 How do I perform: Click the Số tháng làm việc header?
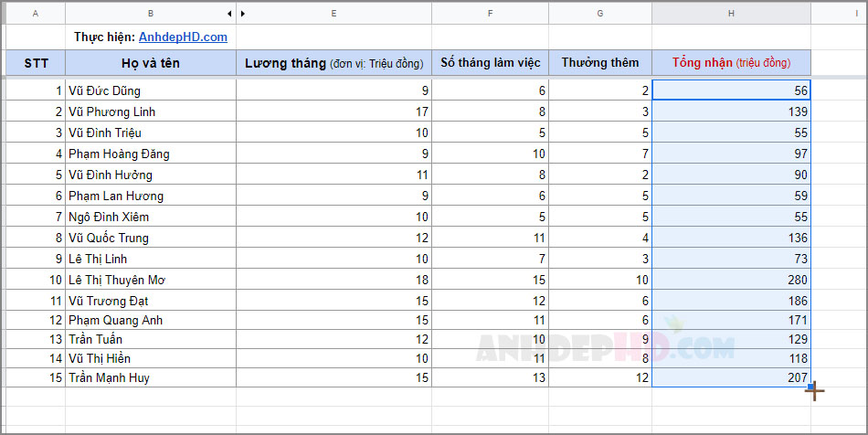(x=490, y=62)
